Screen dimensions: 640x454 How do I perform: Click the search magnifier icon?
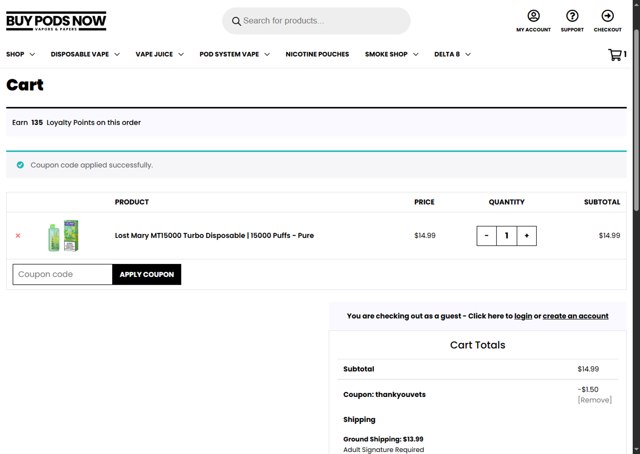coord(236,21)
